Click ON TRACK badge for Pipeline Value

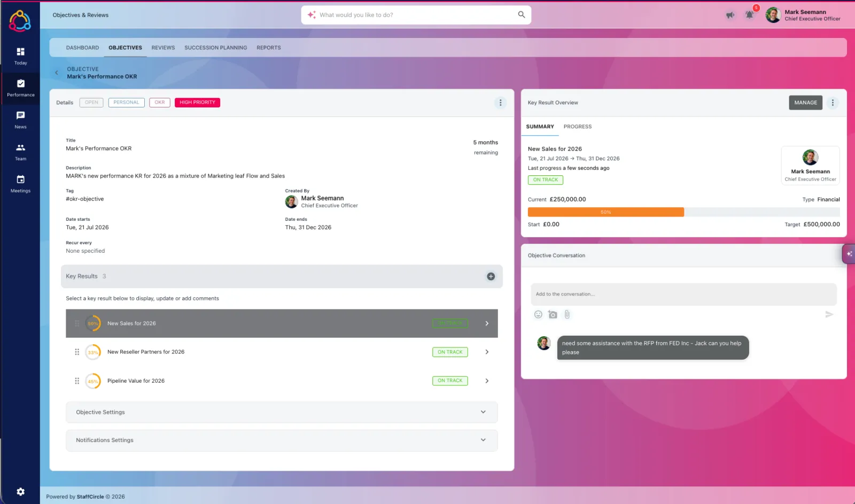pos(450,381)
